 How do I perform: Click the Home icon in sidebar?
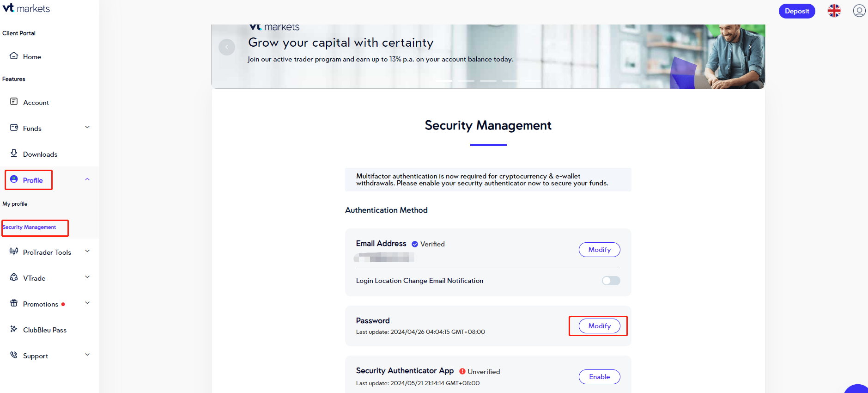point(14,56)
